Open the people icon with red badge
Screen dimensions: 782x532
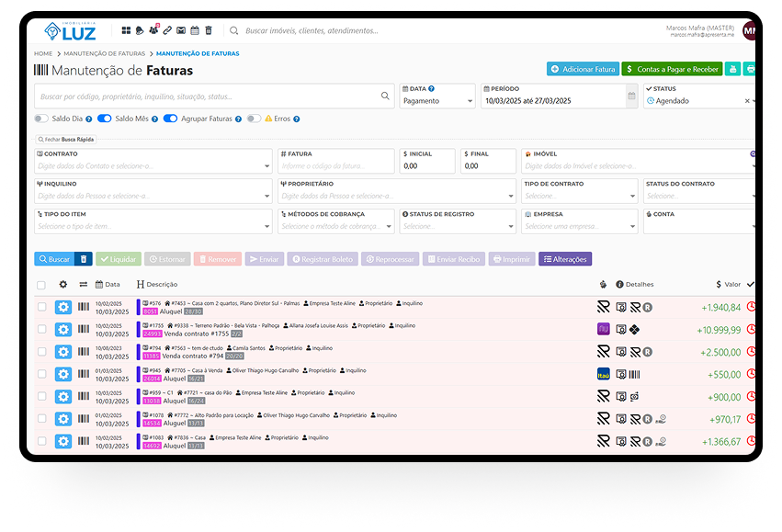point(153,30)
